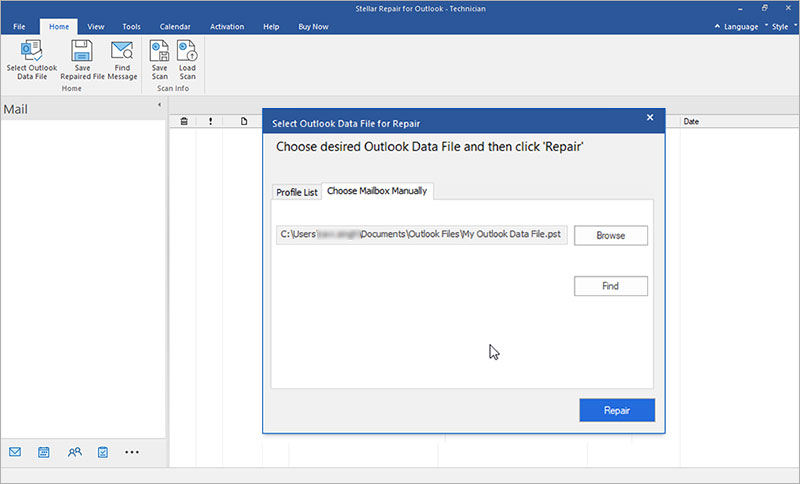
Task: Show more navigation options ellipsis
Action: pyautogui.click(x=132, y=452)
